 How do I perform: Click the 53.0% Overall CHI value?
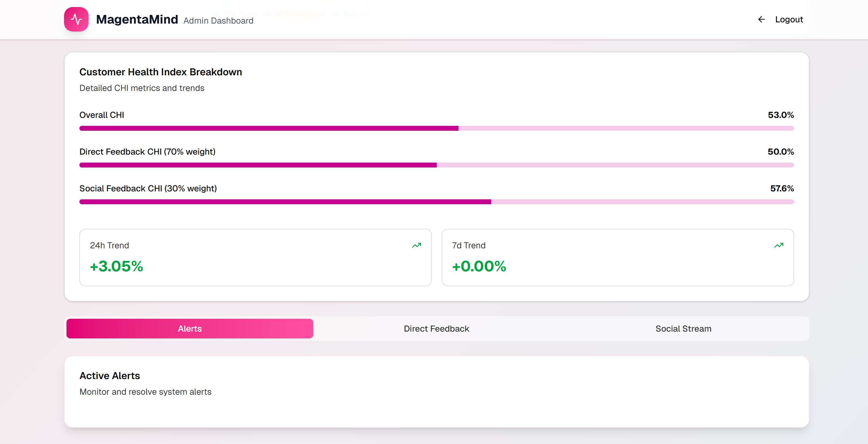780,115
